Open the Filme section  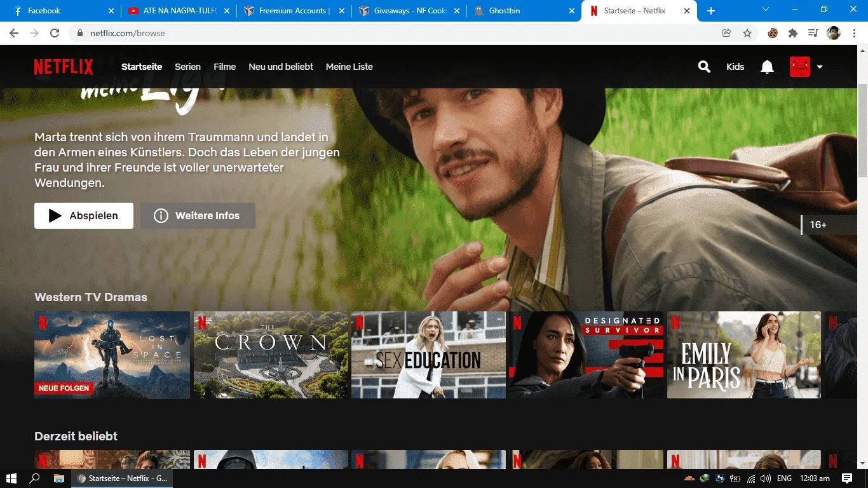click(224, 67)
